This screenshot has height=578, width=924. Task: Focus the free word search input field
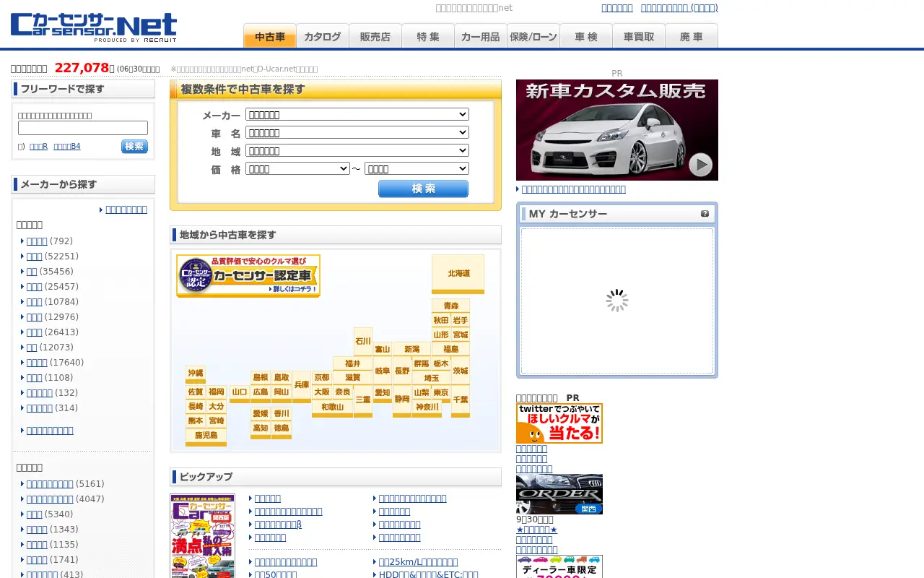[83, 128]
